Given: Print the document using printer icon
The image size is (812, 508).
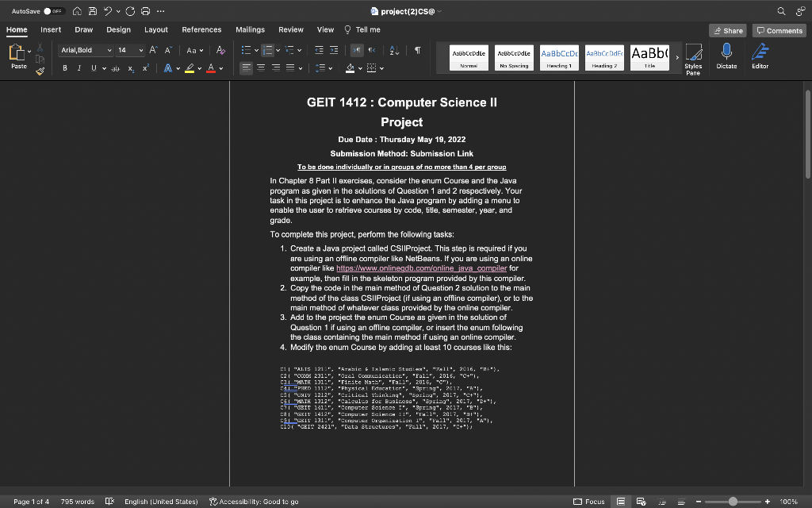Looking at the screenshot, I should pos(146,11).
